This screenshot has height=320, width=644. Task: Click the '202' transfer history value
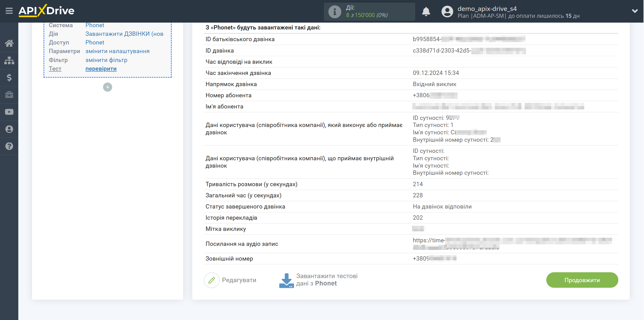[418, 218]
